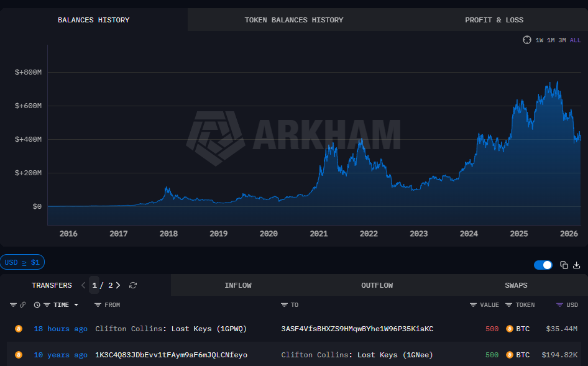Open Clifton Collins: Lost Keys (1GPWQ) sender
Viewport: 588px width, 366px height.
171,329
